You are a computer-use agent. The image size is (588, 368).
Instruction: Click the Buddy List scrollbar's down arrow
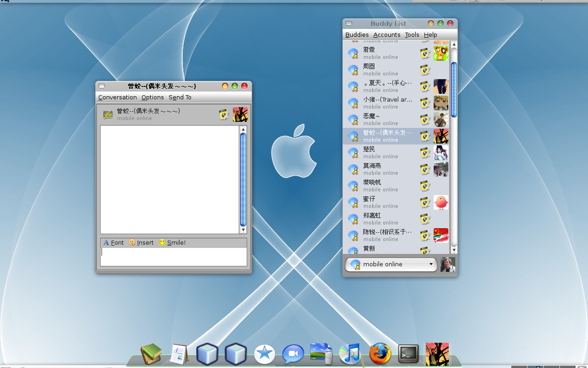[454, 250]
